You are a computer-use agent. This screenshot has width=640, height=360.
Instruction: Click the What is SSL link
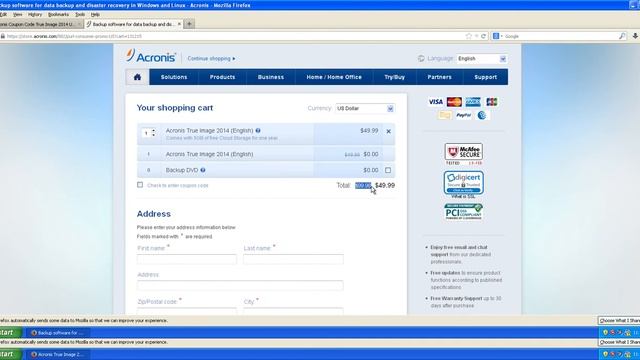coord(463,197)
